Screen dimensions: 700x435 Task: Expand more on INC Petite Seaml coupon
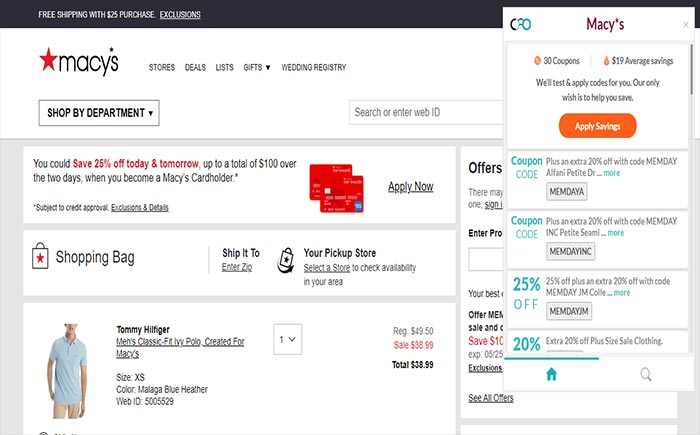(616, 233)
